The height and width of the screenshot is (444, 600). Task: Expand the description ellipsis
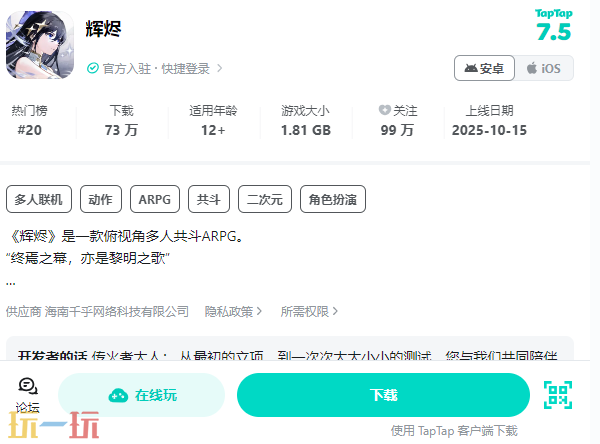(x=11, y=283)
